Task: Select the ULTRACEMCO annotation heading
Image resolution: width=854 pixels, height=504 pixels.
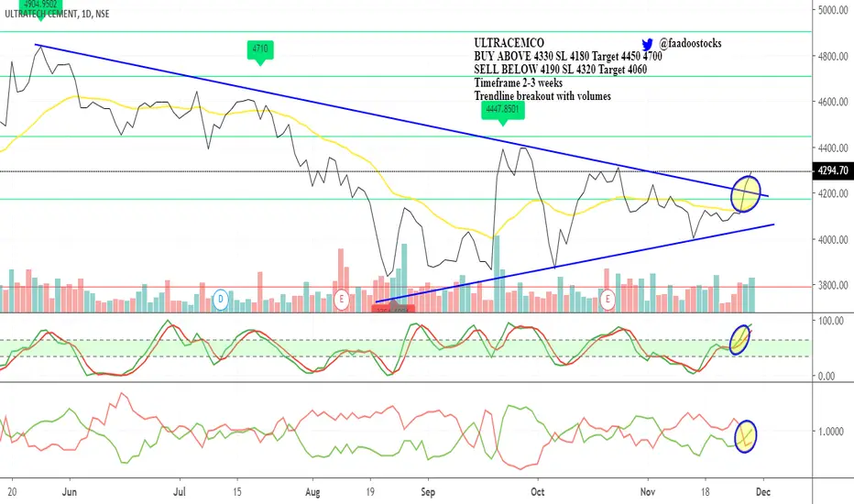Action: (509, 43)
